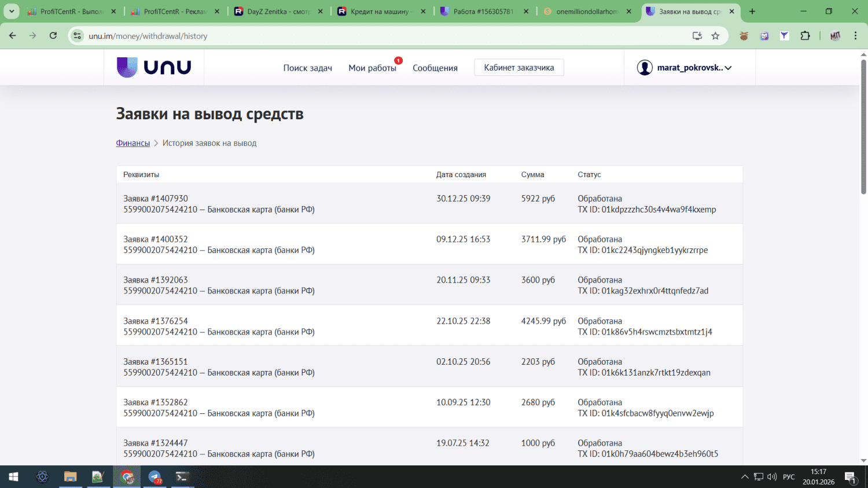The width and height of the screenshot is (868, 488).
Task: Open the tab search dropdown arrow
Action: [11, 11]
